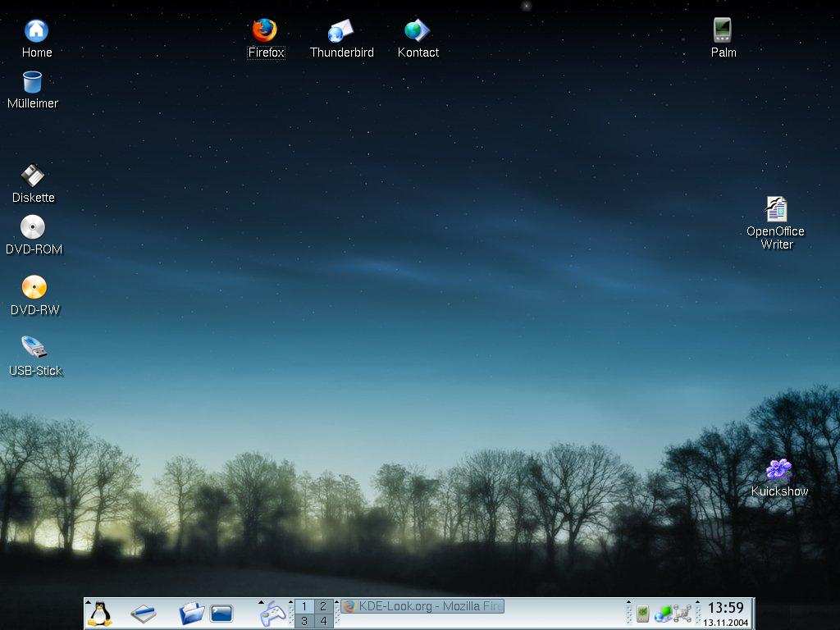Click the green network monitors tray icon
This screenshot has width=840, height=630.
pos(663,614)
